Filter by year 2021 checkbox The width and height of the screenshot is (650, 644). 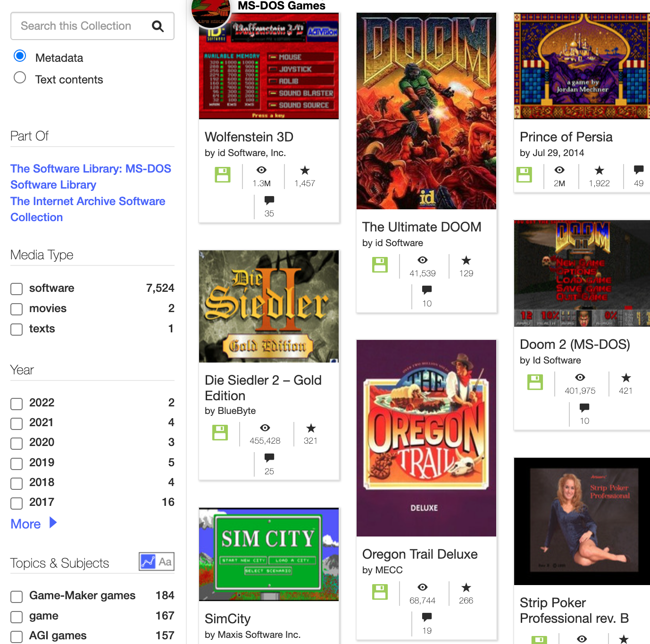(17, 423)
